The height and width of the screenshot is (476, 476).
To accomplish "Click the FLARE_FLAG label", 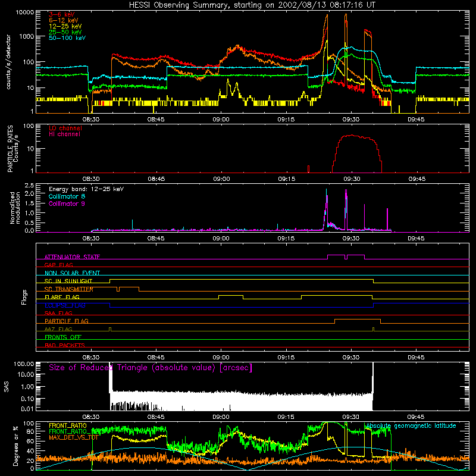I will click(x=62, y=297).
